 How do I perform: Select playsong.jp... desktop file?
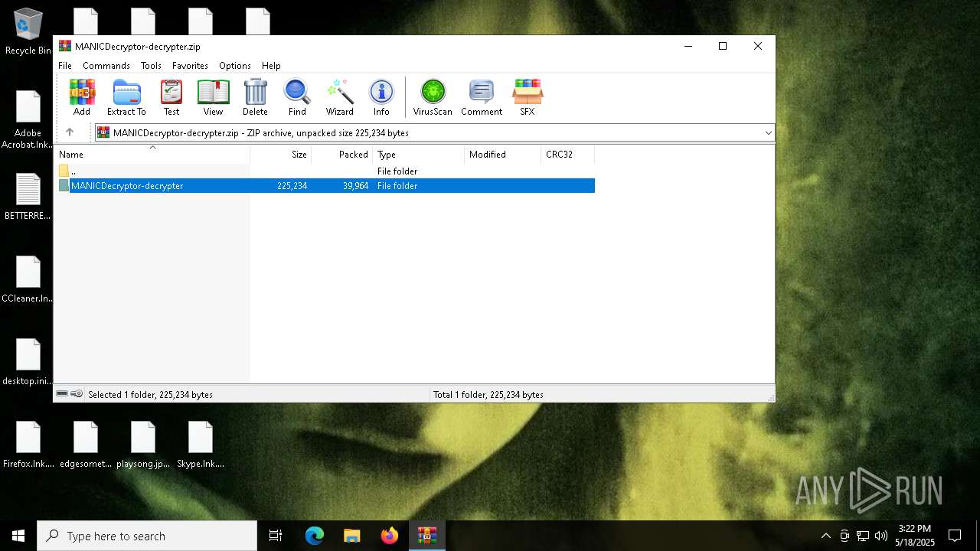pyautogui.click(x=143, y=445)
